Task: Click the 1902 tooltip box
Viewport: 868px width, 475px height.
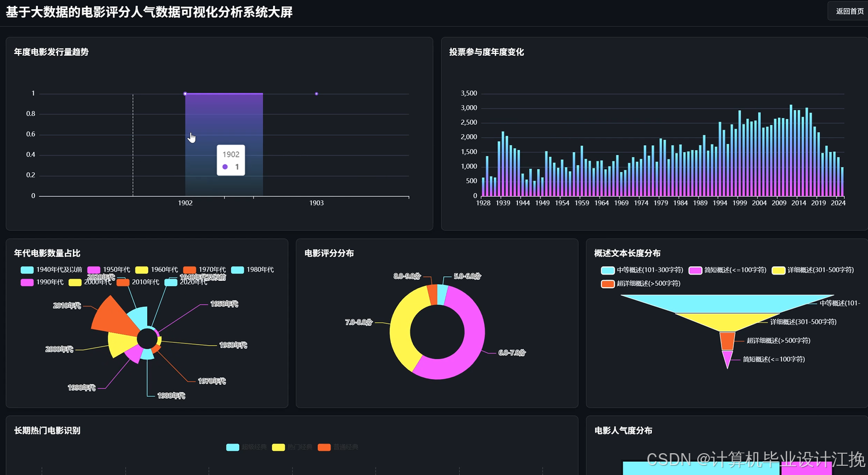Action: coord(231,160)
